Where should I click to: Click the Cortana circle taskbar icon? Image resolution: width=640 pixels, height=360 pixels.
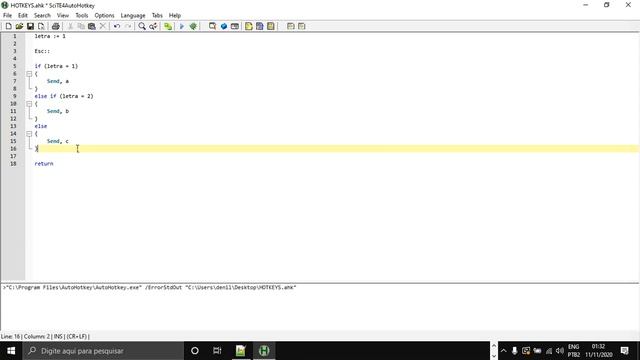click(195, 351)
